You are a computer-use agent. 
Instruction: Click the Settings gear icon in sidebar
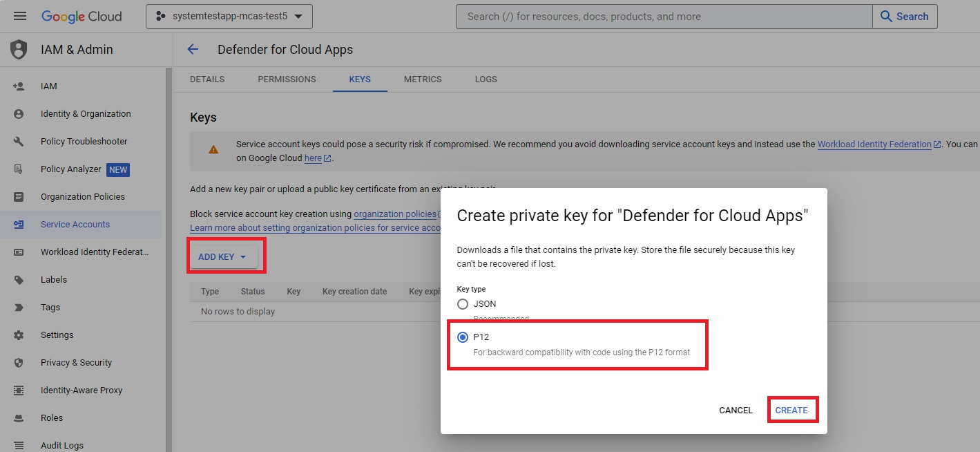[19, 335]
